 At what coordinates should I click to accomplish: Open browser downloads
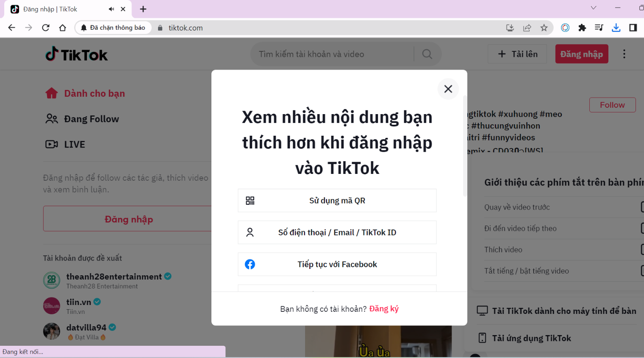616,28
